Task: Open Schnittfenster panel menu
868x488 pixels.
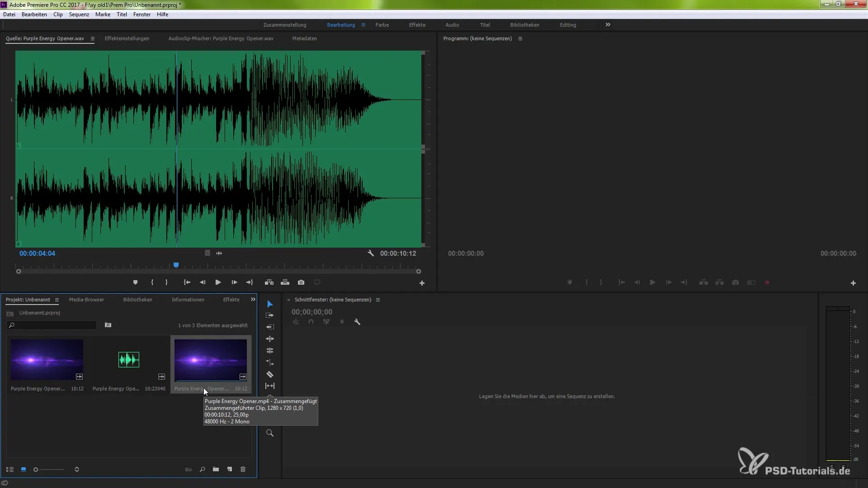Action: 378,300
